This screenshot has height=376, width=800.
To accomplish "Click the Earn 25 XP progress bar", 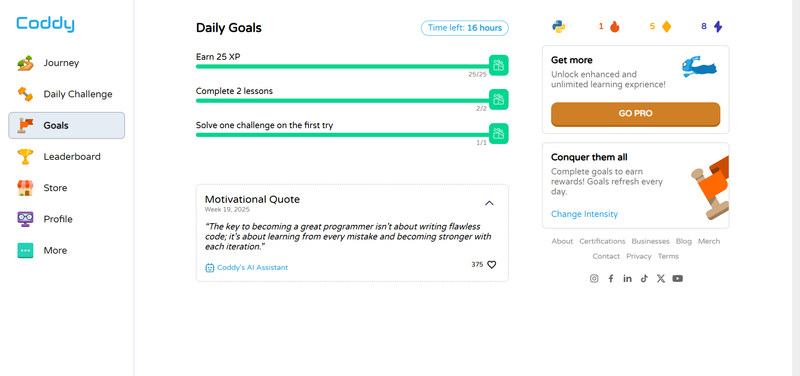I will 342,66.
